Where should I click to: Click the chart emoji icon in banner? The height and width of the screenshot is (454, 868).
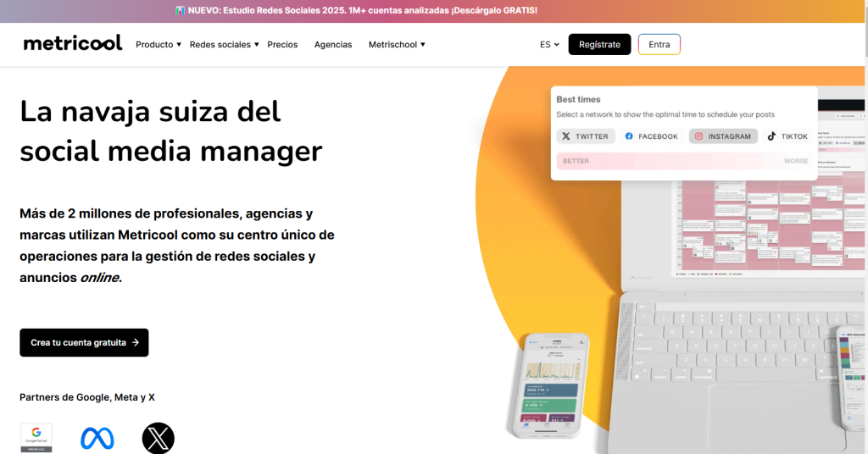[180, 10]
